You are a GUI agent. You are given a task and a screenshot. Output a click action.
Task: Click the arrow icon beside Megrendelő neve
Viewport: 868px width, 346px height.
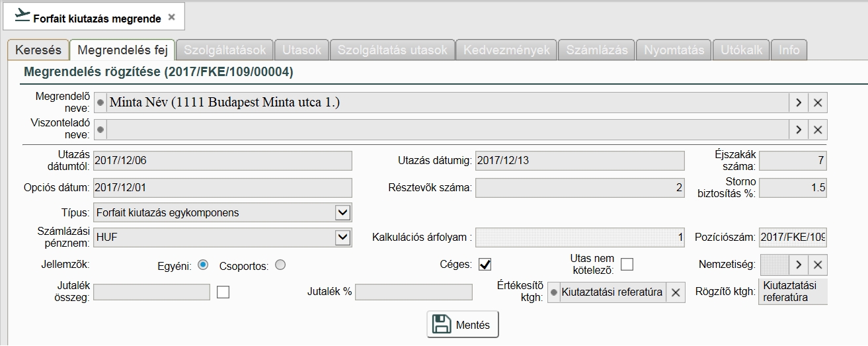click(798, 103)
